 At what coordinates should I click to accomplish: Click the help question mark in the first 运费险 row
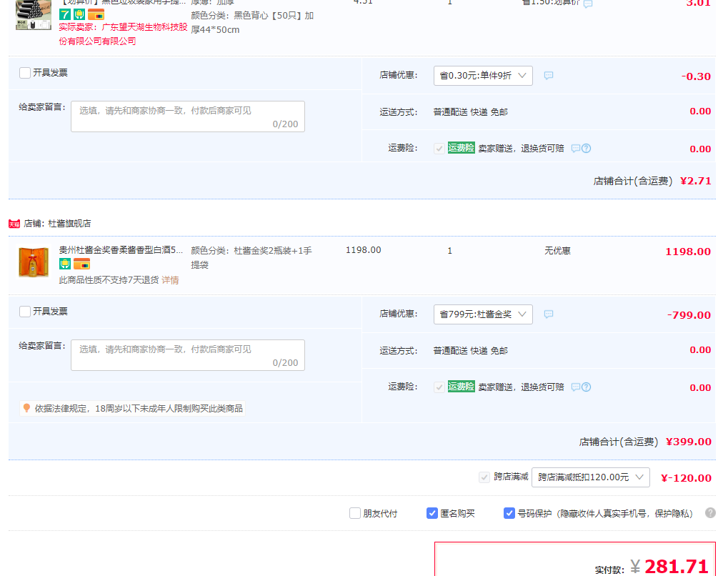pos(587,148)
